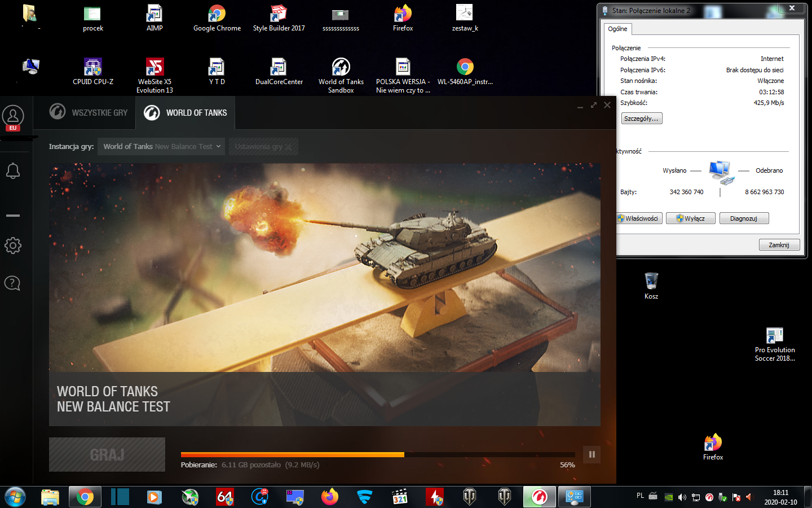Click Wyłącz to disable the connection
This screenshot has width=812, height=508.
coord(691,218)
